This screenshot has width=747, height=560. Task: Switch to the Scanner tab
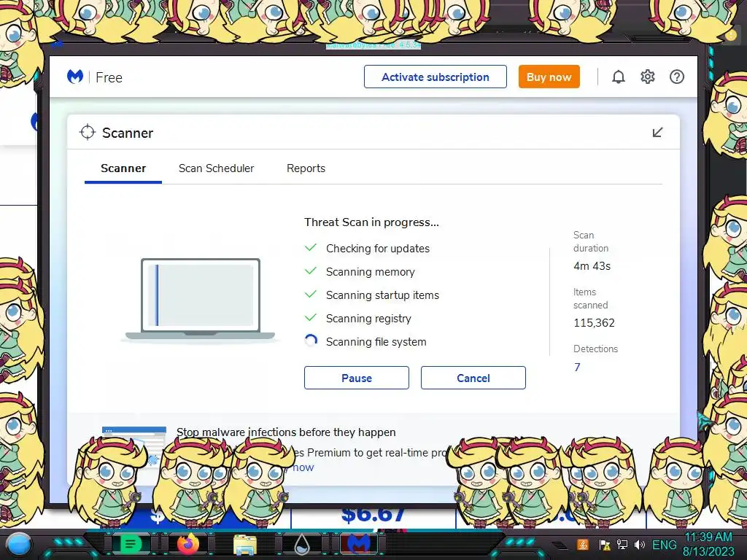(x=123, y=168)
